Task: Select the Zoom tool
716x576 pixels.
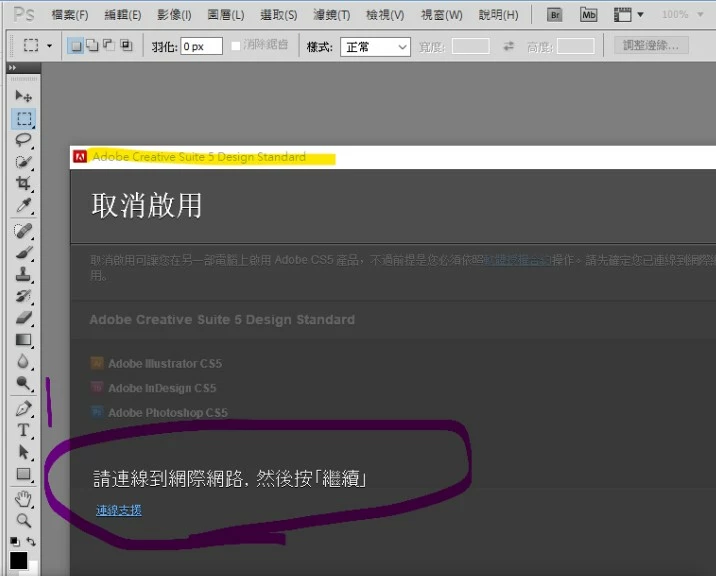Action: tap(23, 520)
